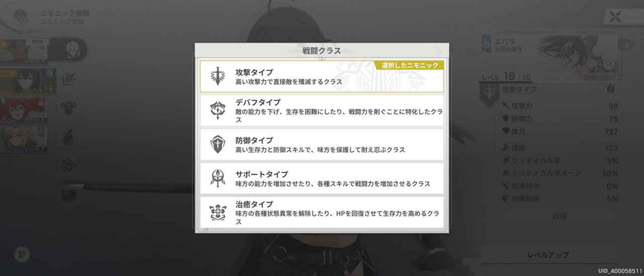644x276 pixels.
Task: Click the 選択したニモニック yellow tag
Action: click(409, 65)
